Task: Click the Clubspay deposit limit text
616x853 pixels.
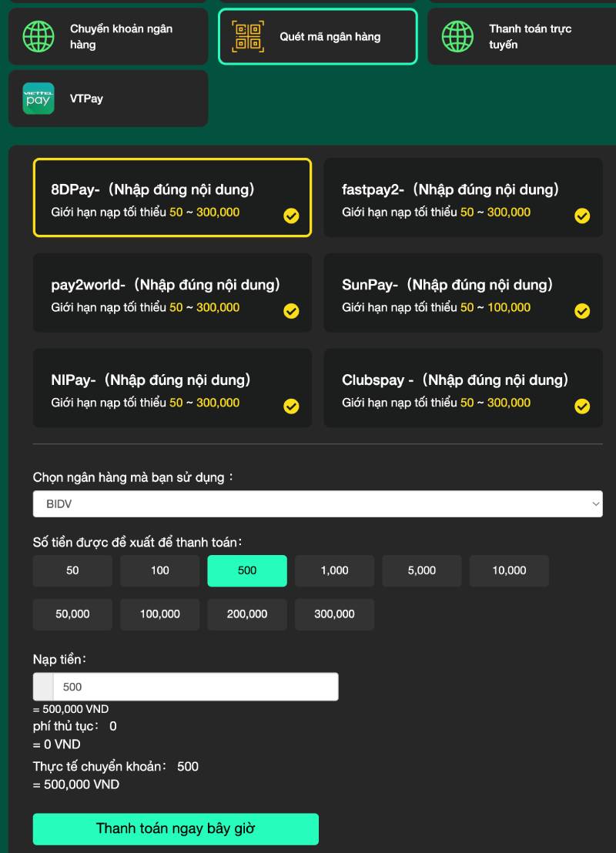Action: [436, 403]
